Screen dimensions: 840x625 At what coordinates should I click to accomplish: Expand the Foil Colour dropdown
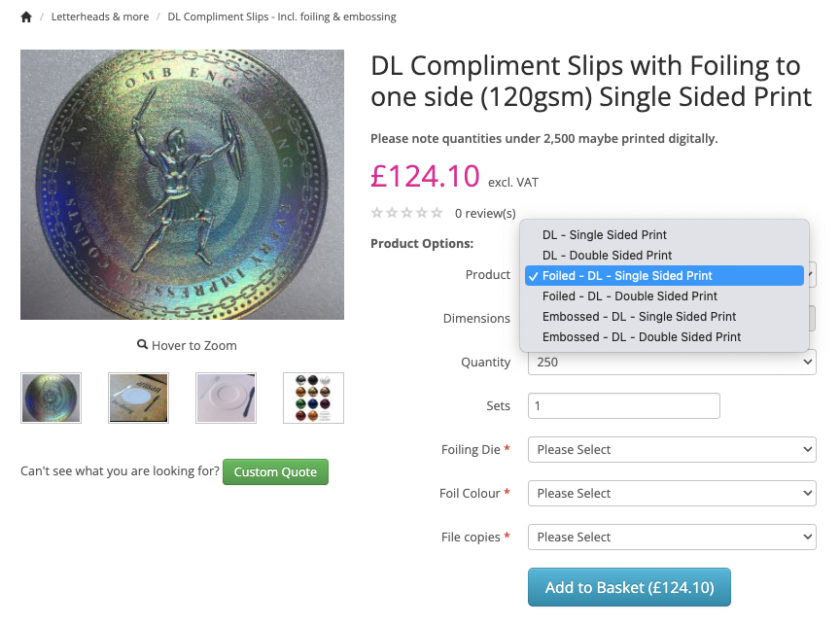click(671, 494)
